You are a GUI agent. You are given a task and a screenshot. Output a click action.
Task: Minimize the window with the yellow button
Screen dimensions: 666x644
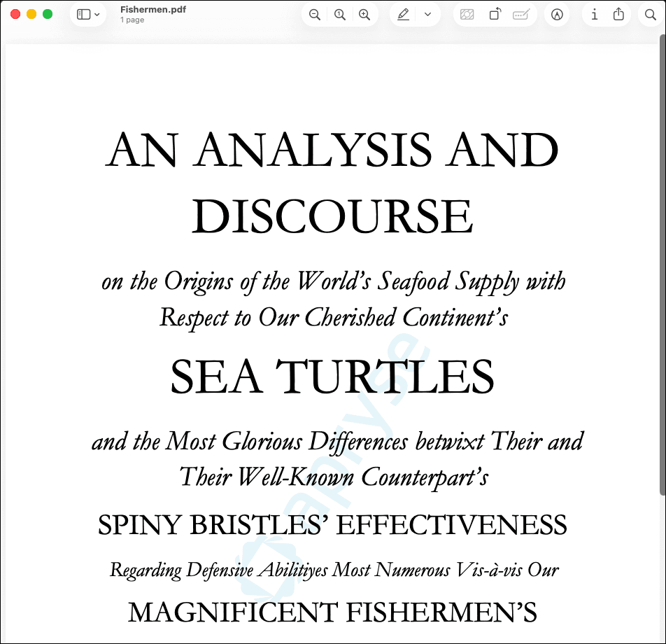coord(31,14)
